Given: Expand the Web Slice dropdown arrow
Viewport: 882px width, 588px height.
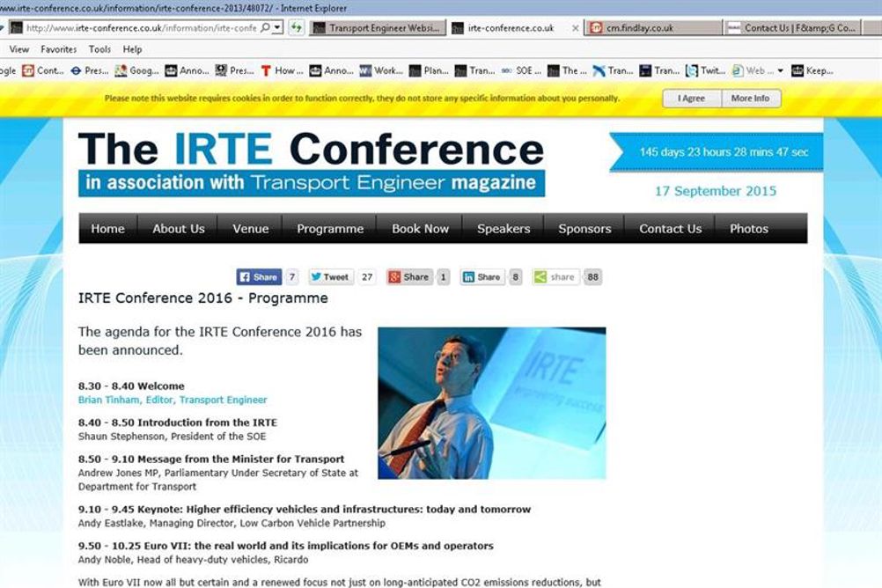Looking at the screenshot, I should 780,71.
